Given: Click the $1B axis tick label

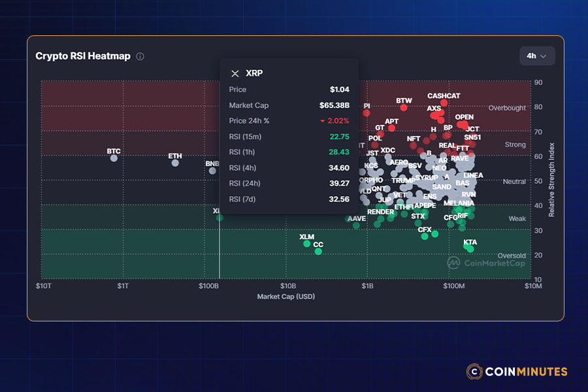Looking at the screenshot, I should (x=367, y=286).
